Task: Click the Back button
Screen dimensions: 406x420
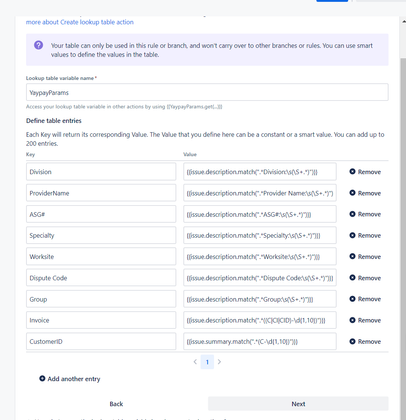Action: pyautogui.click(x=116, y=404)
